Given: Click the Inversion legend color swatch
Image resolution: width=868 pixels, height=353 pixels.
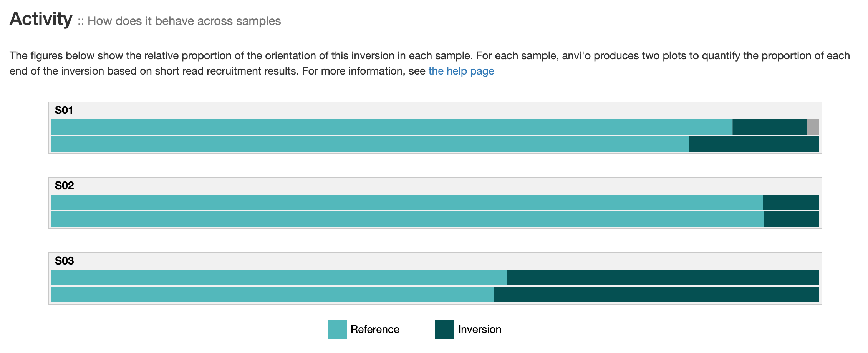Looking at the screenshot, I should click(x=444, y=330).
